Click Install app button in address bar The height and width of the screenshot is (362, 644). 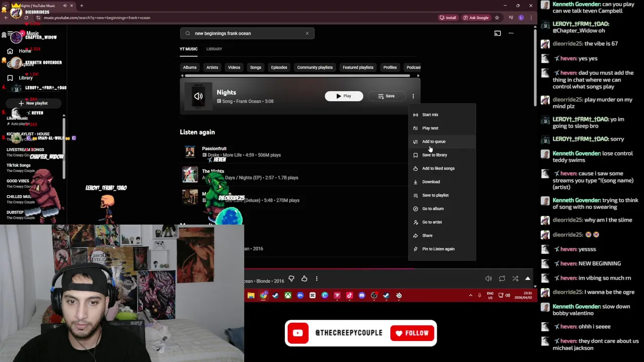[448, 18]
